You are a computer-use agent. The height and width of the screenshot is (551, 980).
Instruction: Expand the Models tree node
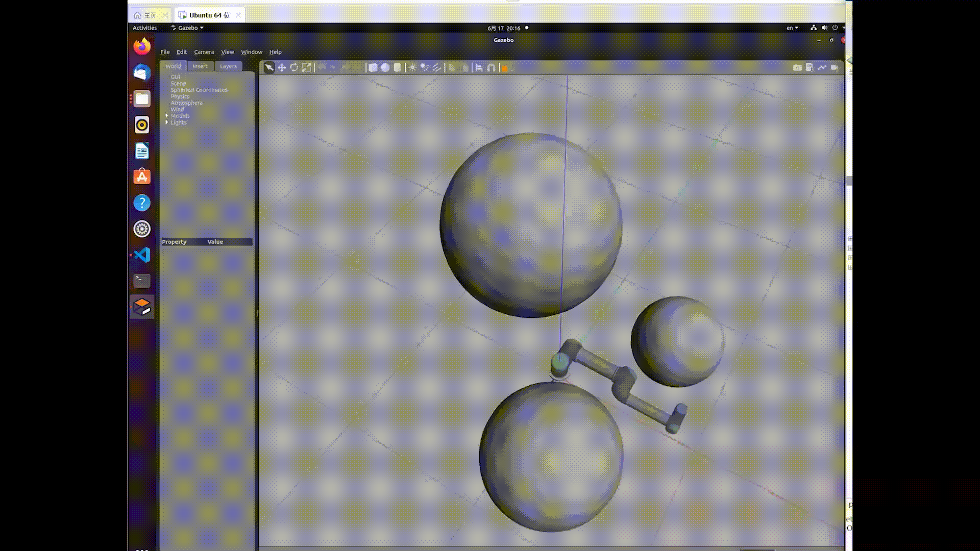pyautogui.click(x=167, y=116)
